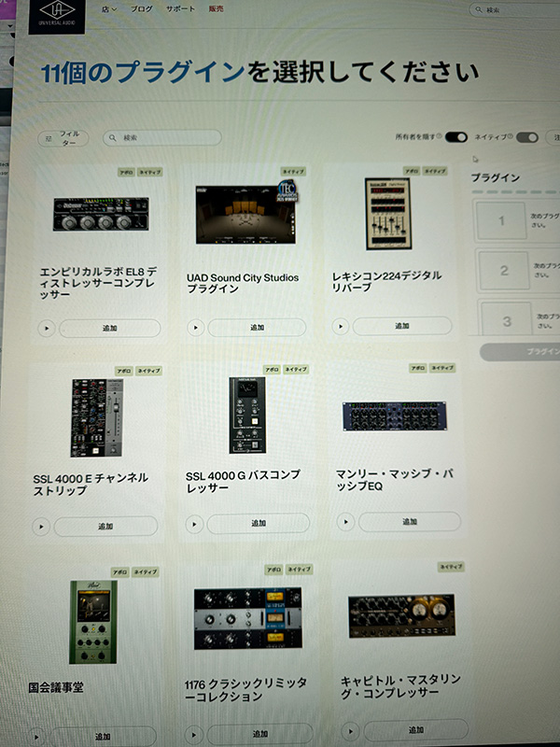
Task: Open 1176 limiter collection thumbnail
Action: click(247, 618)
